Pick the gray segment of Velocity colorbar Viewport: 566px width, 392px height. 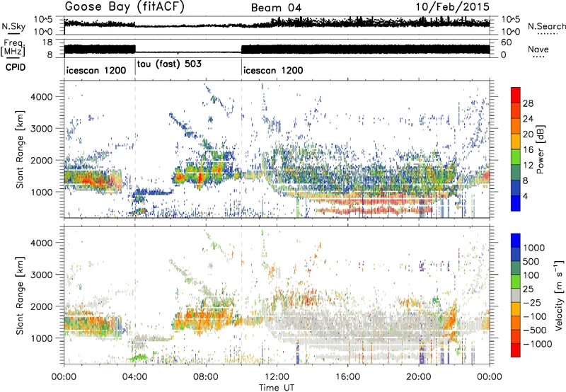tap(516, 296)
